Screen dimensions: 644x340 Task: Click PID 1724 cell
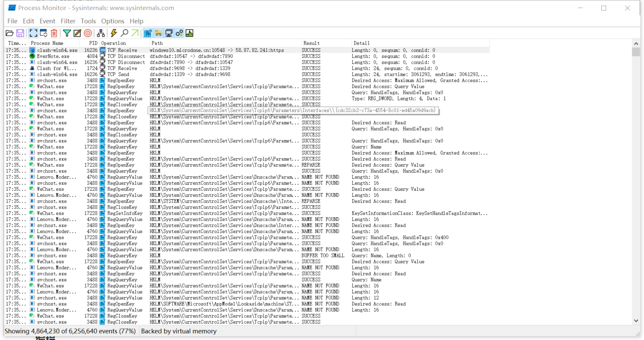tap(92, 68)
